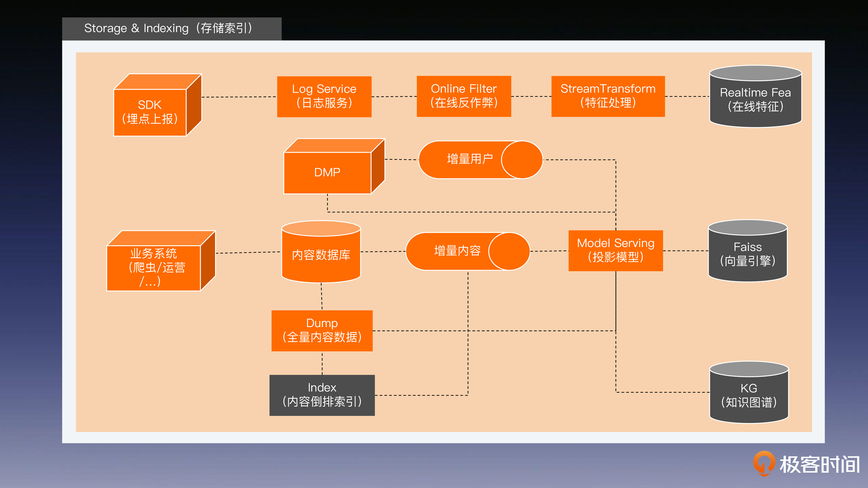The width and height of the screenshot is (868, 488).
Task: Select the DMP cube block
Action: click(327, 172)
